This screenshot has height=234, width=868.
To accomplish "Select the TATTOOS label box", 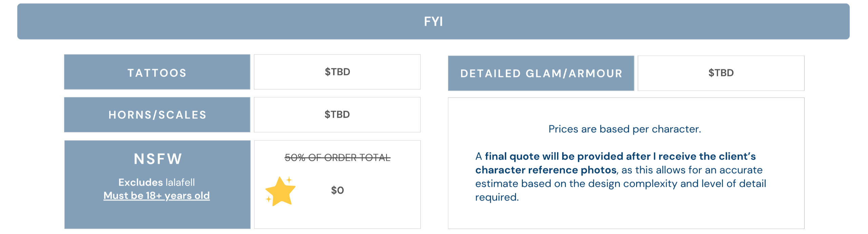I will click(157, 72).
